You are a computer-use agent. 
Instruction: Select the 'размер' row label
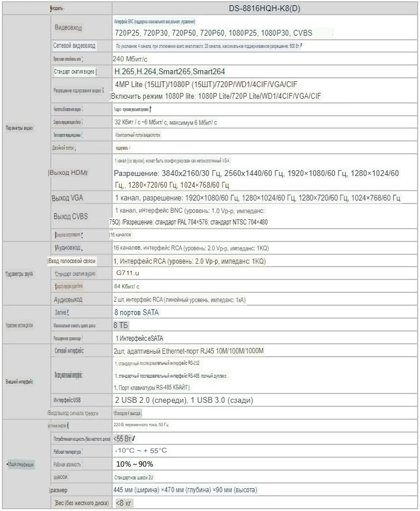click(x=59, y=490)
